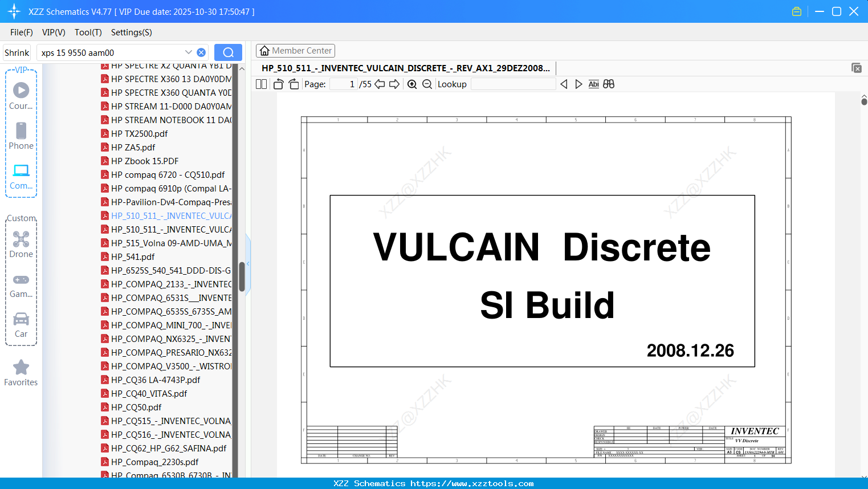Click the document vertical scrollbar thumb
The image size is (868, 489).
click(x=864, y=101)
